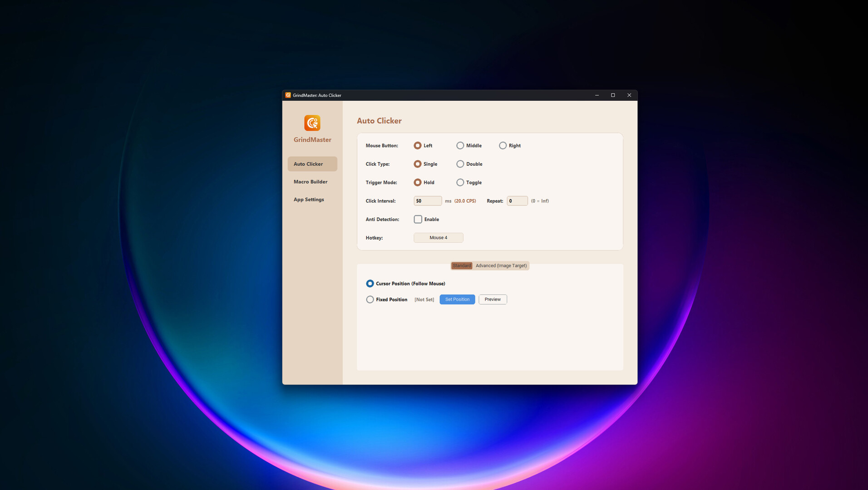Choose Cursor Position (Follow Mouse) option
868x490 pixels.
point(370,284)
